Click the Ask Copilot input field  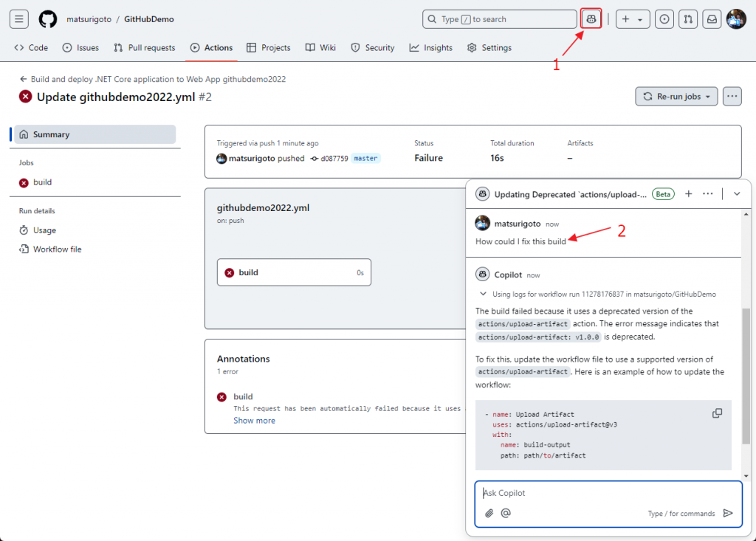(608, 493)
